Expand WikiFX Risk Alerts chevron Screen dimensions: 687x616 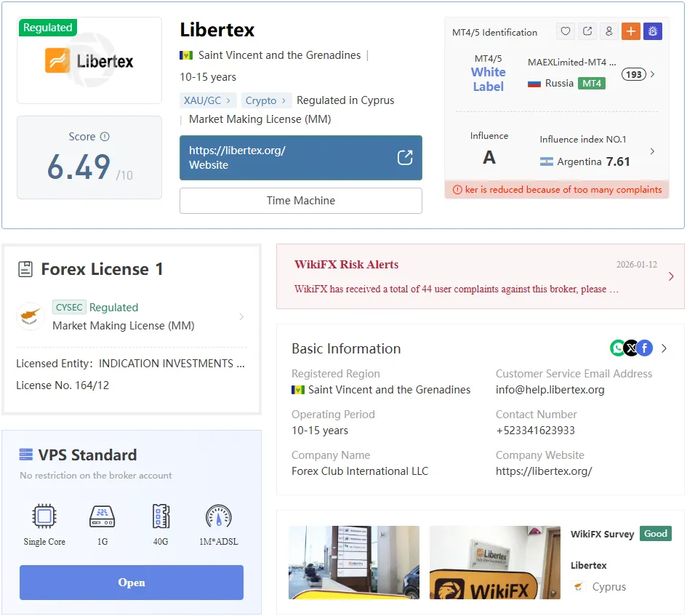click(671, 276)
